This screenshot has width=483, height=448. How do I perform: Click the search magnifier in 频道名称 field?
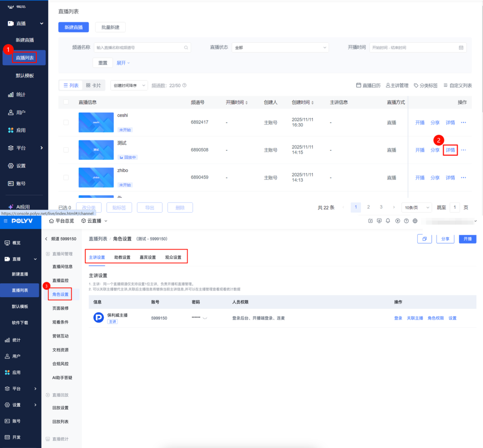coord(186,48)
